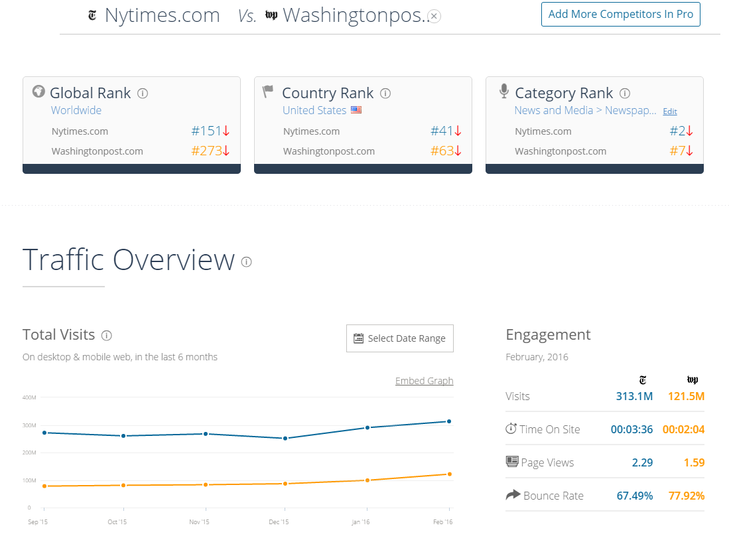Viewport: 729px width, 560px height.
Task: Select Nytimes Feb '16 data point on graph
Action: click(x=448, y=421)
